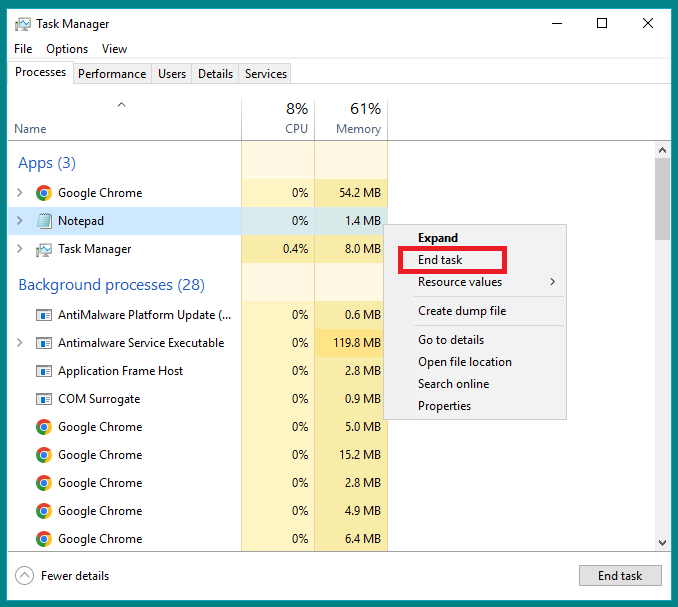This screenshot has width=678, height=607.
Task: Select the Notepad process name
Action: tap(81, 221)
